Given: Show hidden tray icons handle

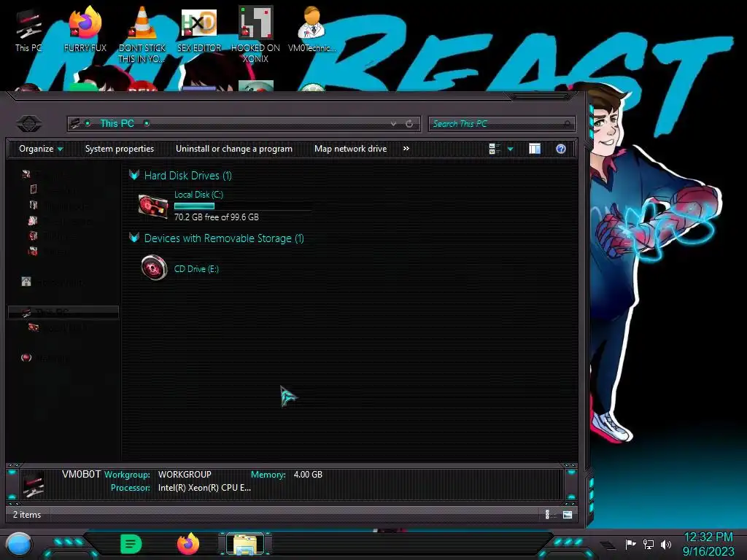Looking at the screenshot, I should (x=608, y=545).
